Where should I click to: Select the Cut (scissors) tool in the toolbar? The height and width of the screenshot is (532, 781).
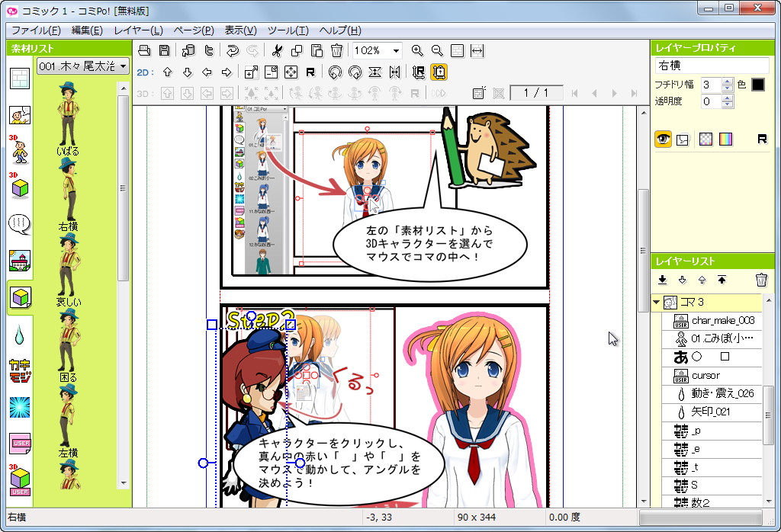[279, 51]
